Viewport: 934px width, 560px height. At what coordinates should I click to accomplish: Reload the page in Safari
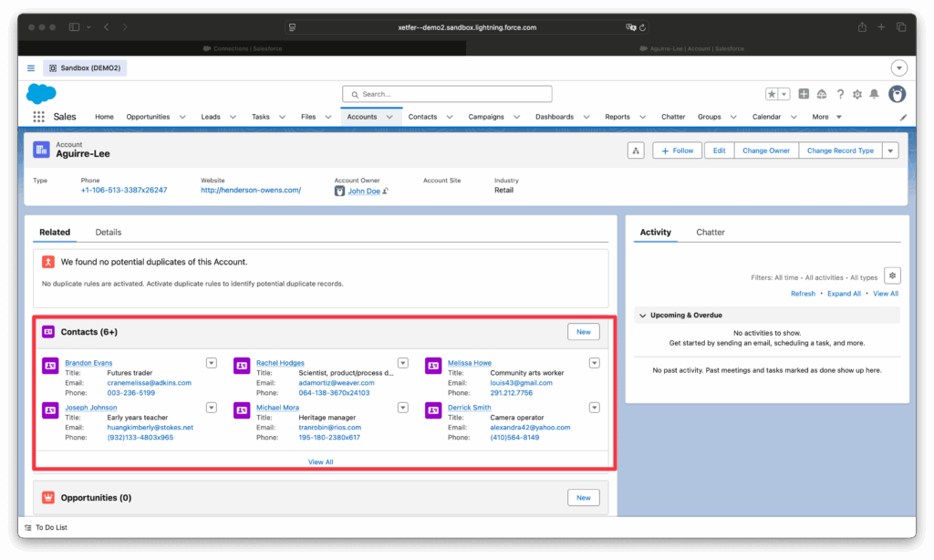coord(643,27)
